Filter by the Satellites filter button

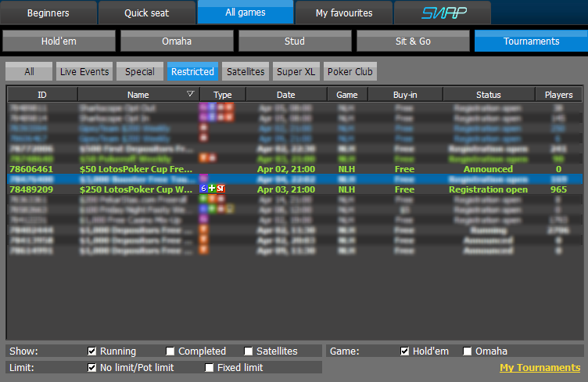(x=246, y=71)
